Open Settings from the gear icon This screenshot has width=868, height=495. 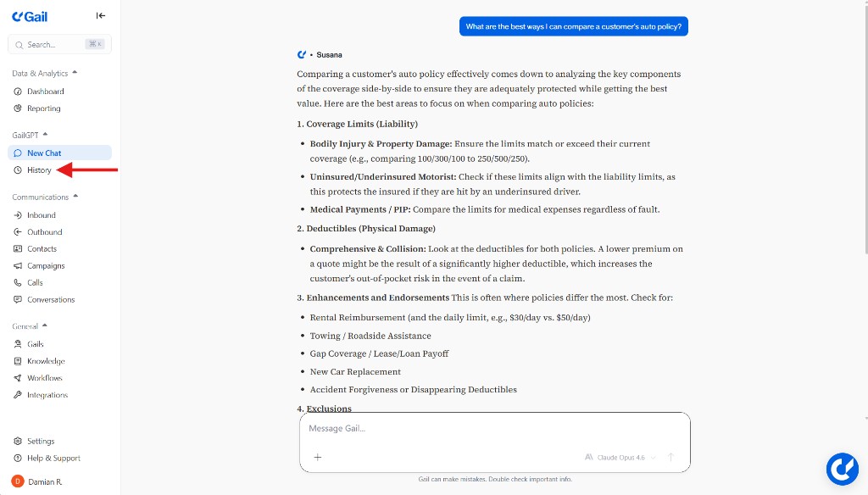tap(18, 442)
